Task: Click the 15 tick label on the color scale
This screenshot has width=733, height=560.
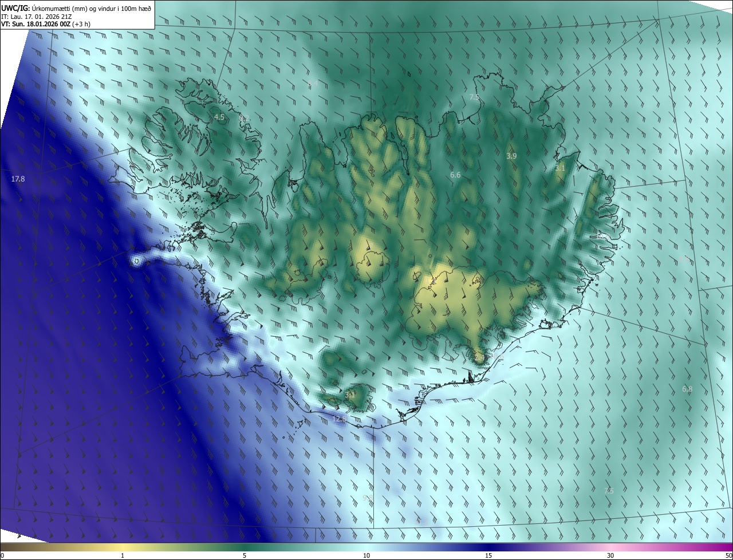Action: click(488, 555)
